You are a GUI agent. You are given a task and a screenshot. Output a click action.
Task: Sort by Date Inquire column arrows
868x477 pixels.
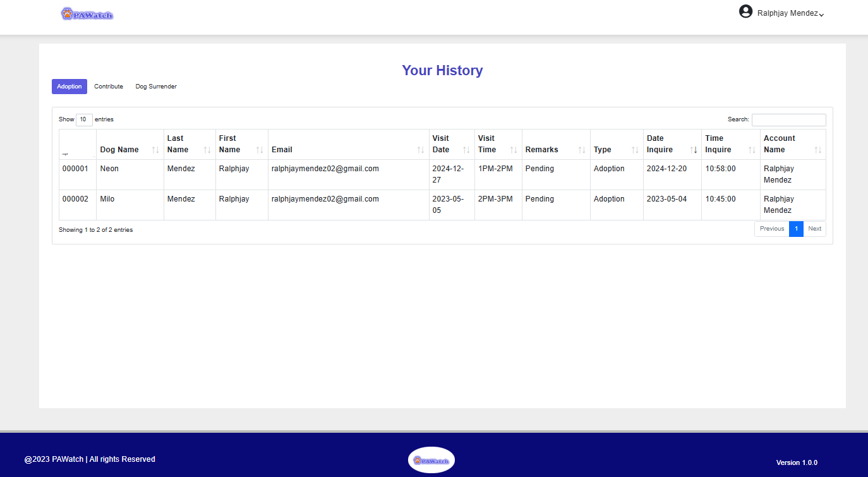(x=693, y=150)
